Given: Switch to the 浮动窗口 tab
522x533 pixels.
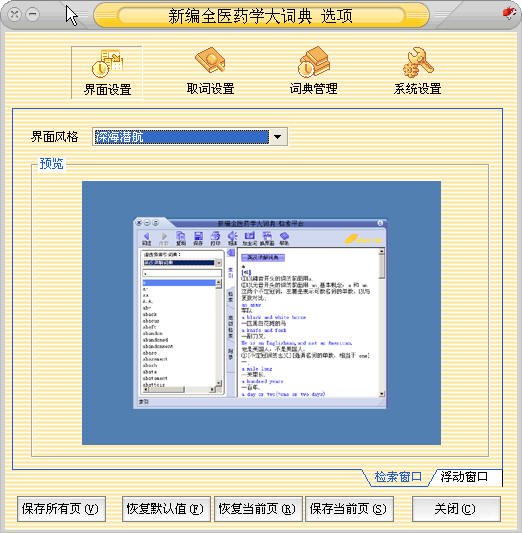Looking at the screenshot, I should point(464,477).
